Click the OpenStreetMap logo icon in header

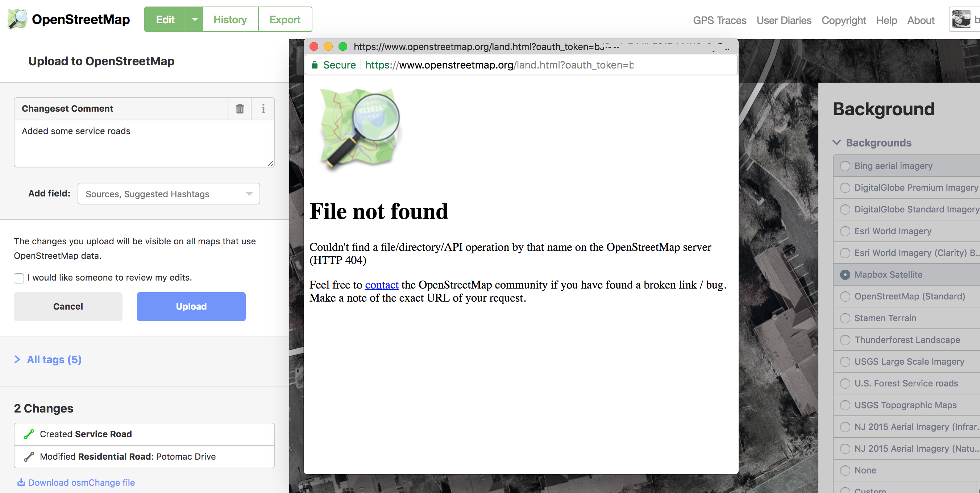tap(17, 19)
